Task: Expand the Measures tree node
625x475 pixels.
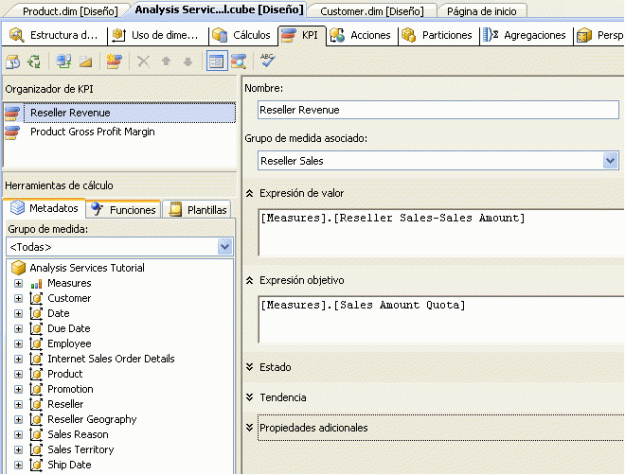Action: point(18,284)
